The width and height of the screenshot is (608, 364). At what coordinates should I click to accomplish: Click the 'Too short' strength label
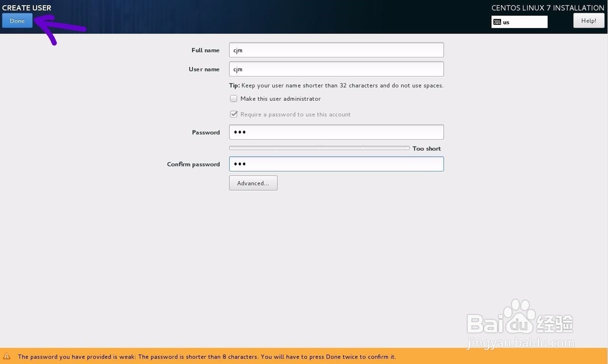tap(426, 148)
